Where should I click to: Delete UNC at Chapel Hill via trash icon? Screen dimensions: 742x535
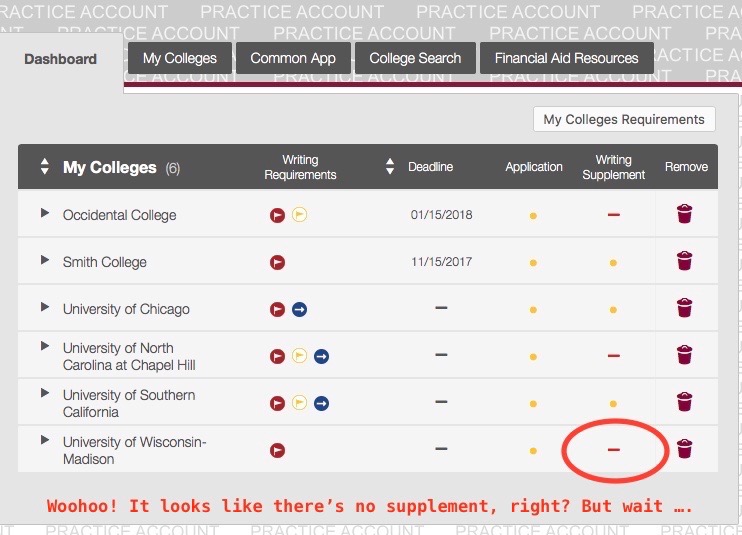(684, 355)
